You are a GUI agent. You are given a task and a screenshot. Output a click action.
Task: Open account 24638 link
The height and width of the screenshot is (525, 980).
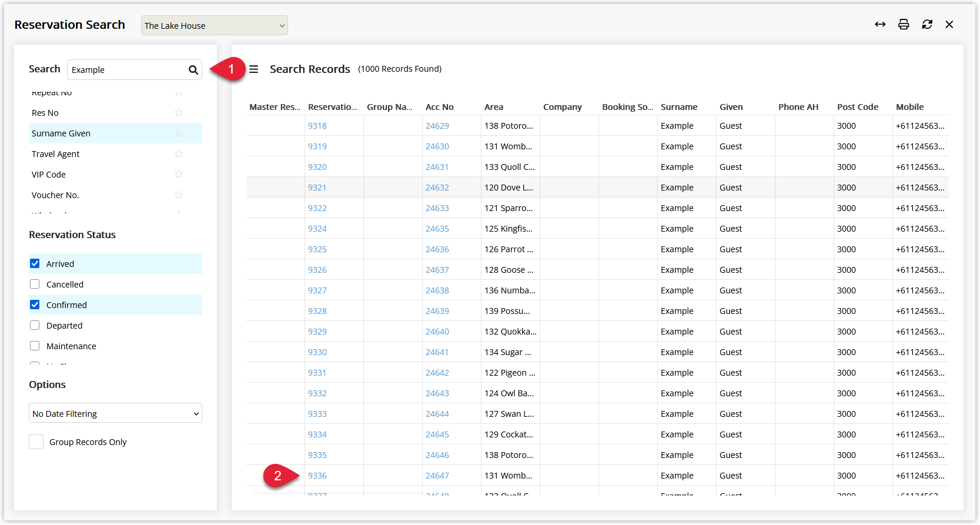437,290
